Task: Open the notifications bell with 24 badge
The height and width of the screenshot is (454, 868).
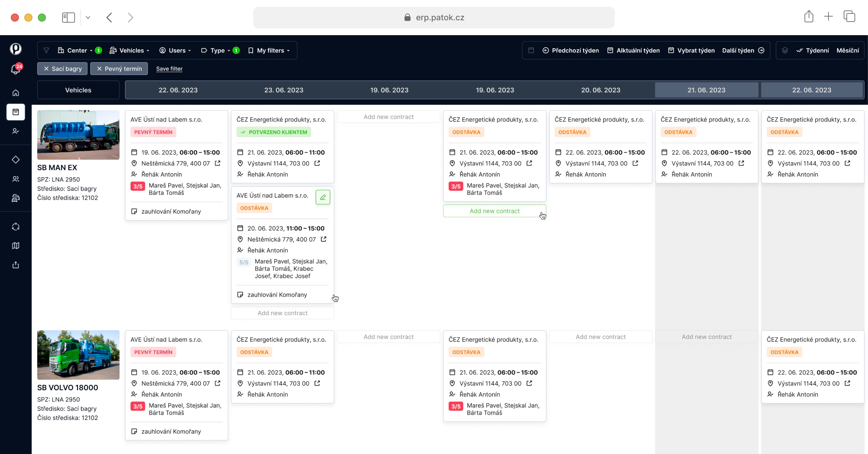Action: 16,69
